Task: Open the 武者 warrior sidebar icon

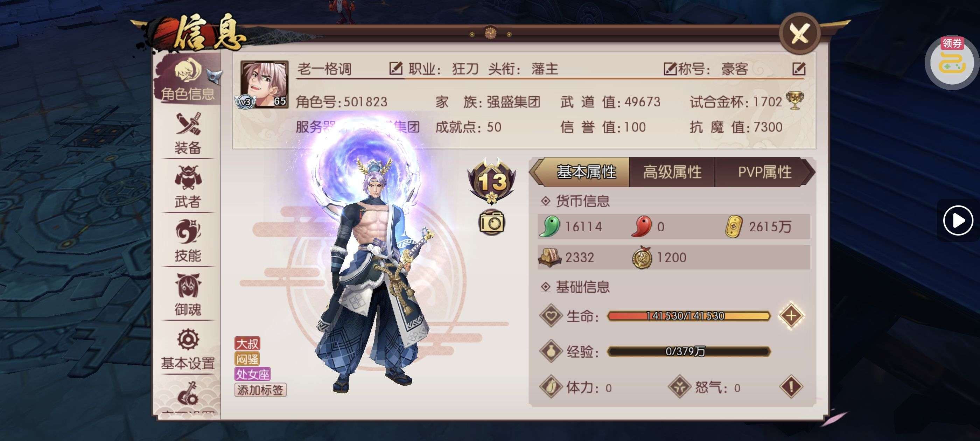Action: point(188,187)
